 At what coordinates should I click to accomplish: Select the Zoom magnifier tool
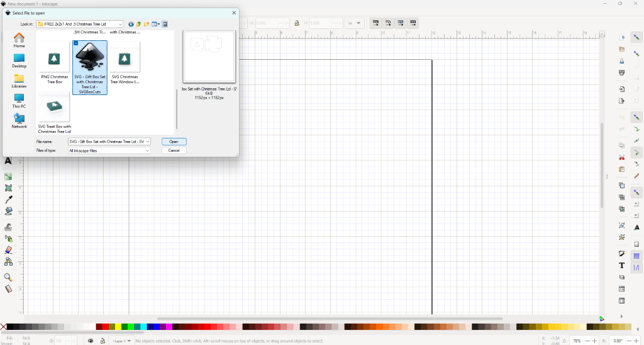(x=9, y=277)
